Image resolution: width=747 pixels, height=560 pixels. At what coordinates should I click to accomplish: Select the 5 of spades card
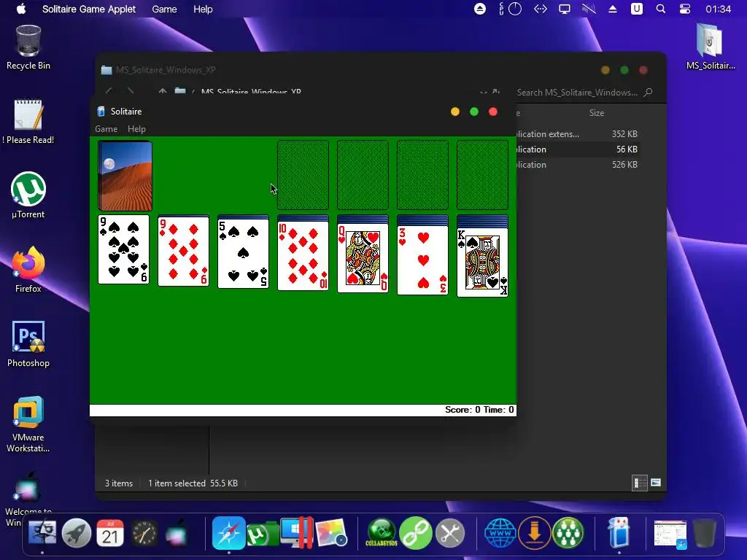tap(243, 254)
